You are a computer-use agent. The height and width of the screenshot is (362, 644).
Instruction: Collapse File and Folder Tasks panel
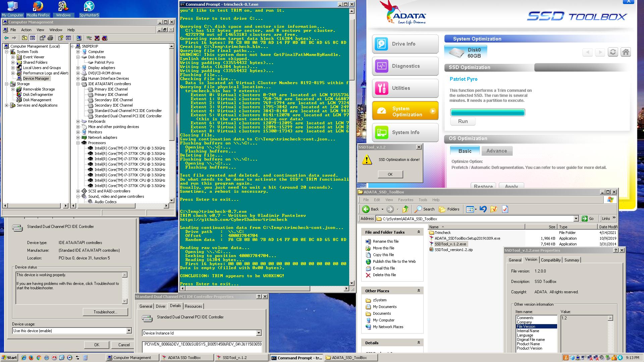tap(419, 232)
